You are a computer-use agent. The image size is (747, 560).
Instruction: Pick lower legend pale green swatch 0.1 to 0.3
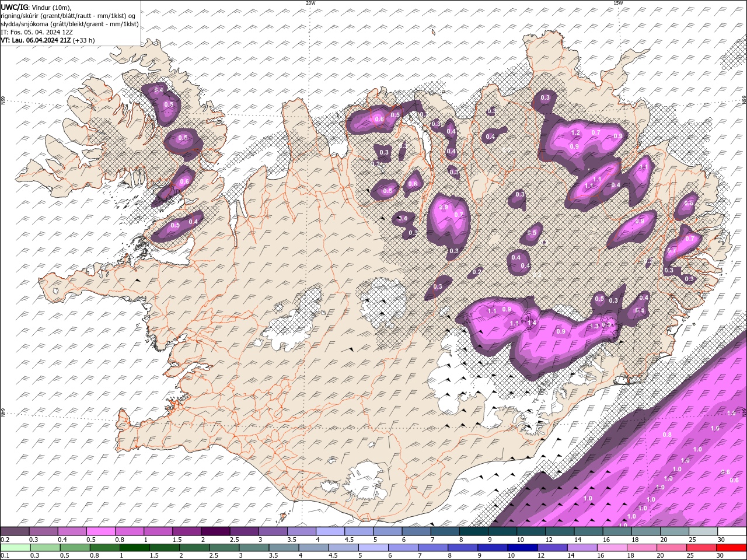pos(15,548)
